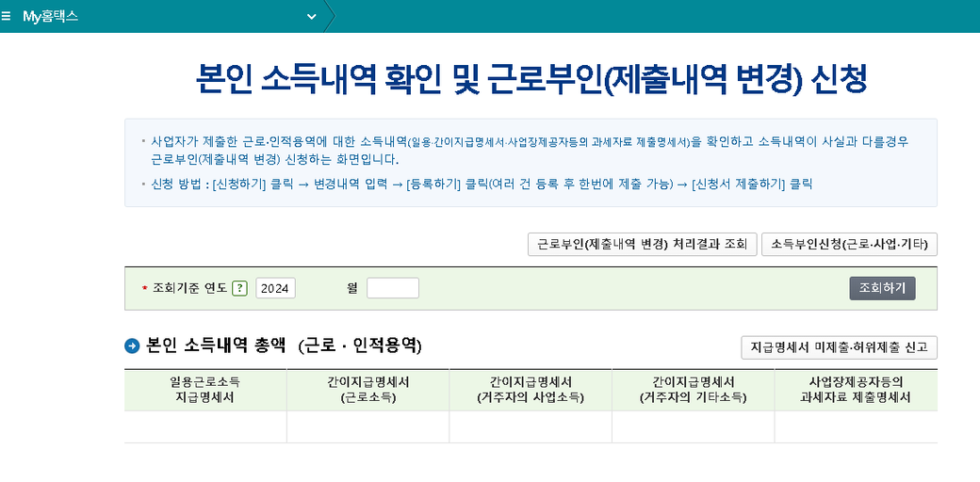Click the question mark help icon
The image size is (980, 482).
[239, 288]
